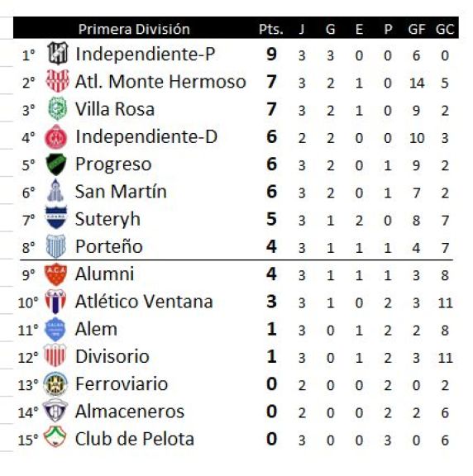Viewport: 473px width, 476px height.
Task: Select Independiente-P's 9 points cell
Action: 271,55
